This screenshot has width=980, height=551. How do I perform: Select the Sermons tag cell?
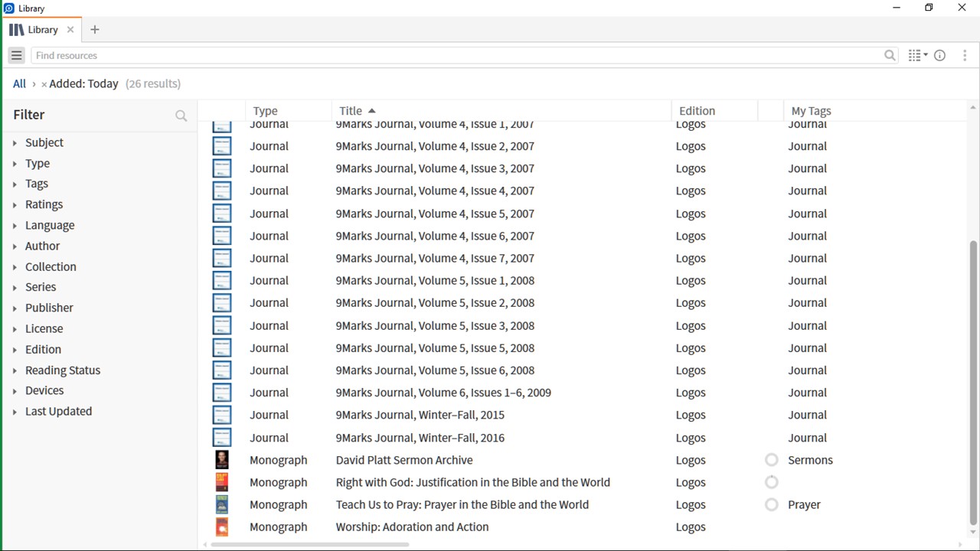tap(810, 460)
